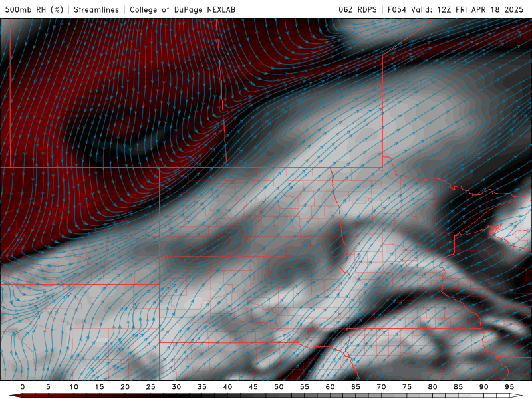This screenshot has width=532, height=399.
Task: Click the "90" label on the color scale
Action: [x=483, y=387]
